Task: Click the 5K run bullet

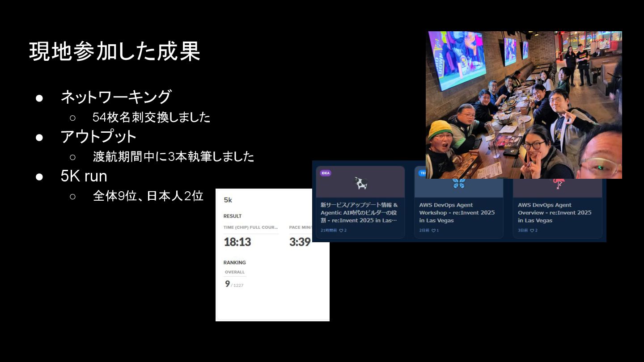Action: 84,176
